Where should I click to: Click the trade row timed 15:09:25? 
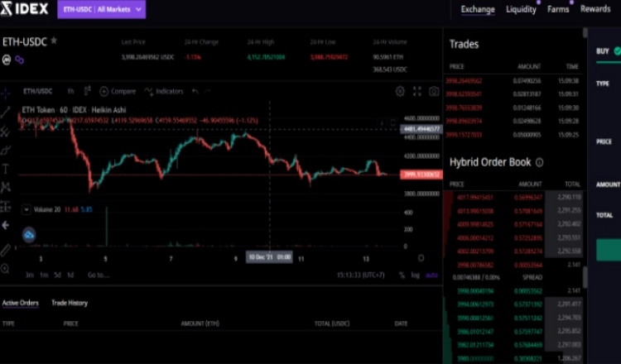513,135
